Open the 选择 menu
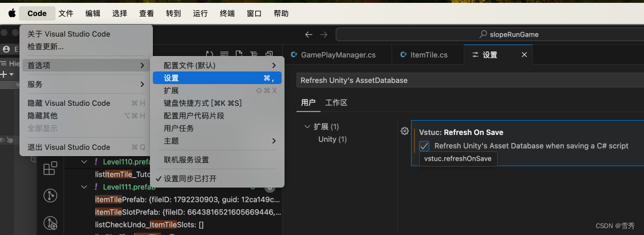Viewport: 644px width, 235px height. [120, 14]
